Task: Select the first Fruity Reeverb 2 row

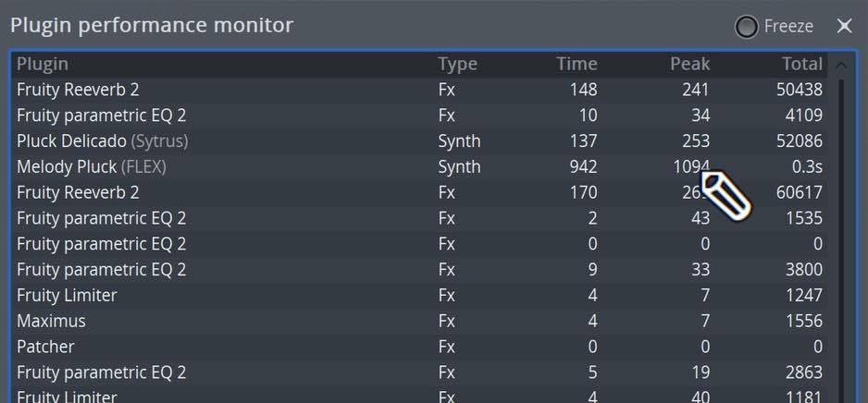Action: (x=419, y=90)
